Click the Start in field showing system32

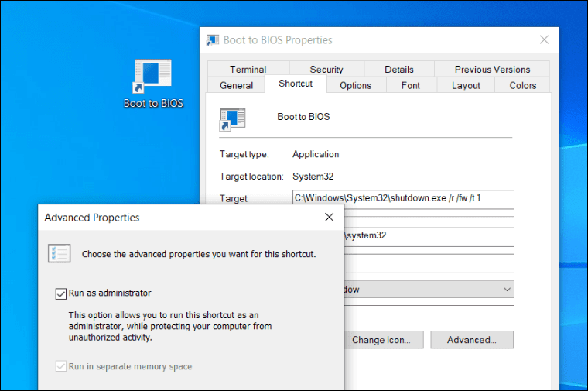[429, 237]
